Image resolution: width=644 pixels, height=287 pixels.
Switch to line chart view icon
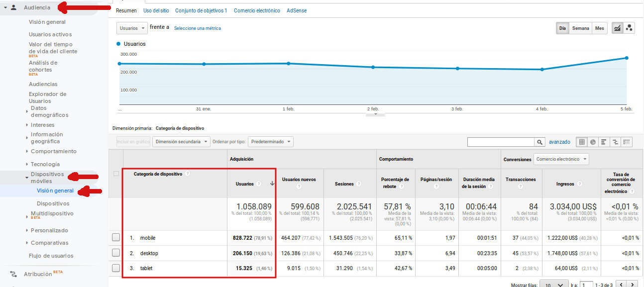(x=617, y=28)
